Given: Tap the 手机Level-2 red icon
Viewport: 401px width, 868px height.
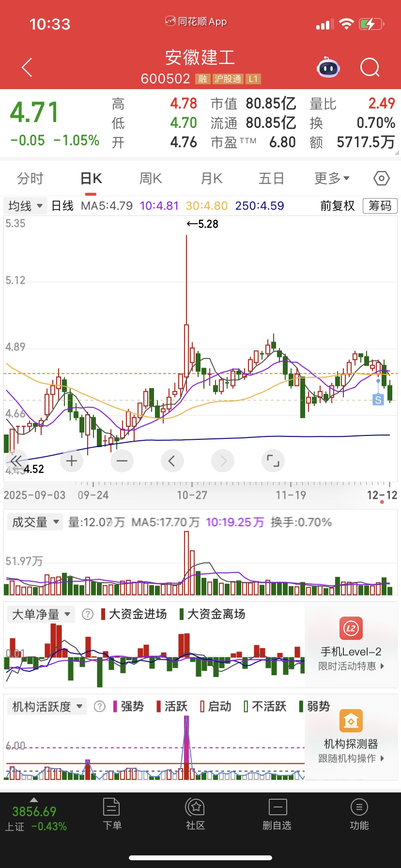Looking at the screenshot, I should 351,629.
